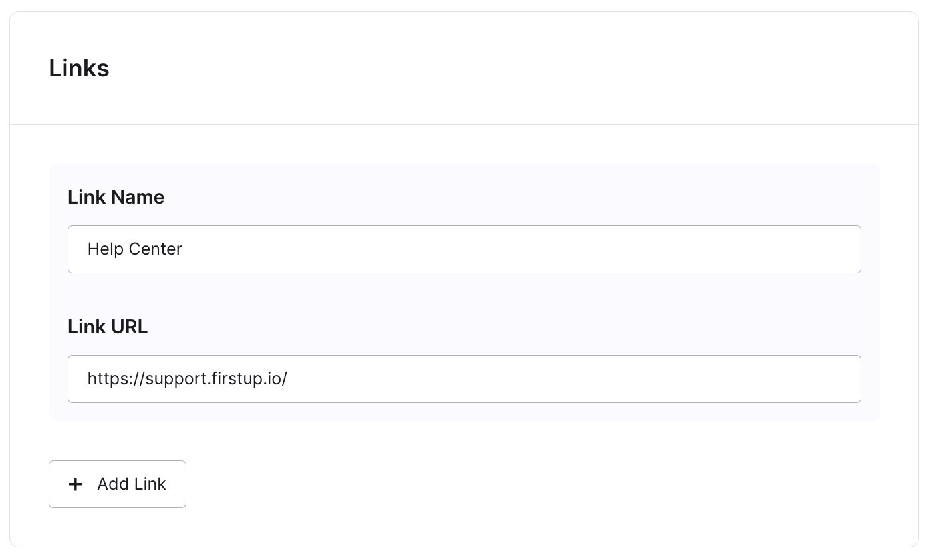
Task: Click the Add Link text label
Action: coord(132,484)
